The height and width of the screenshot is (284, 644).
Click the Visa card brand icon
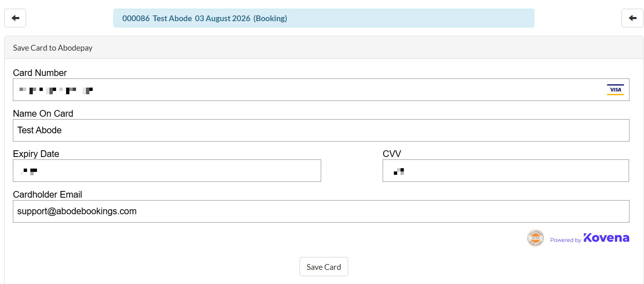pos(615,90)
